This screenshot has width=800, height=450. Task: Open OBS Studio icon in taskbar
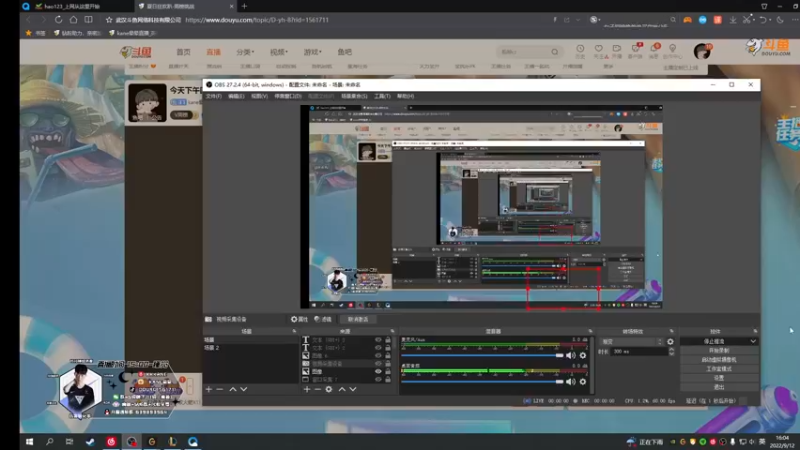(x=132, y=442)
